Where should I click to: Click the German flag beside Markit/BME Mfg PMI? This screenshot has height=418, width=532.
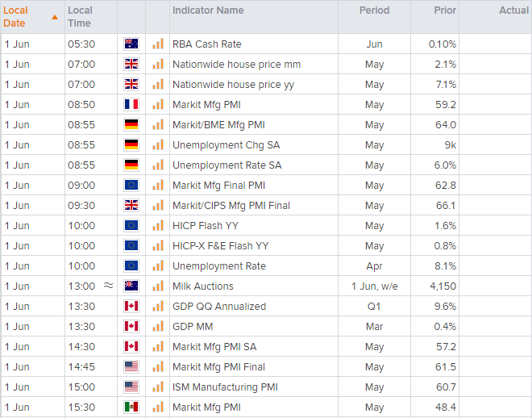pos(131,125)
